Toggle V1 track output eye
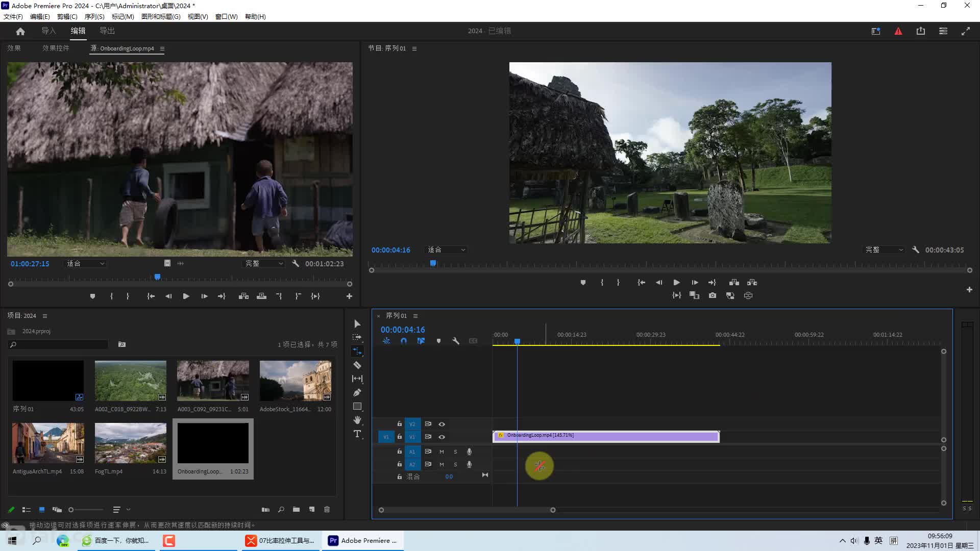This screenshot has width=980, height=551. pos(442,437)
